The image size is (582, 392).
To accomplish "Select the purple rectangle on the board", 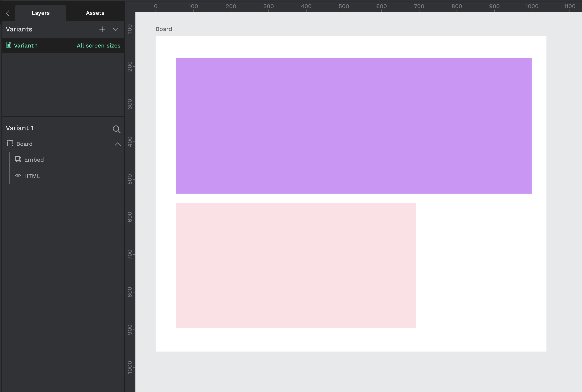I will (354, 126).
